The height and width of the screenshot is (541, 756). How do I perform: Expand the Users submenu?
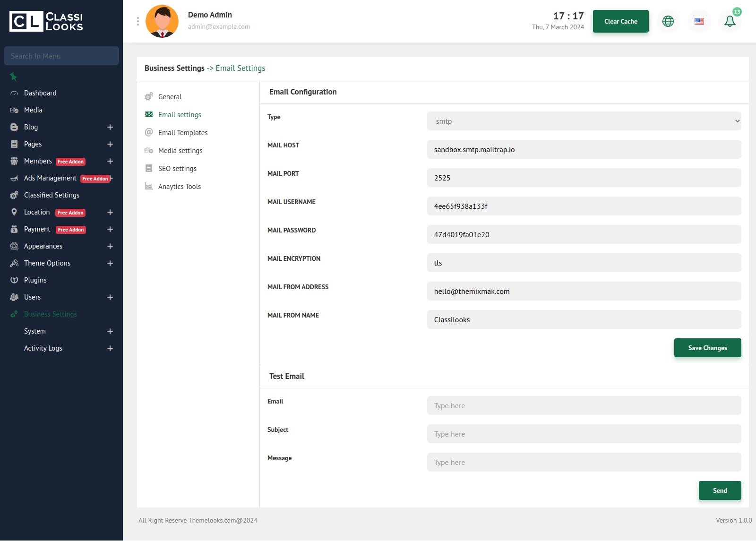[x=110, y=297]
